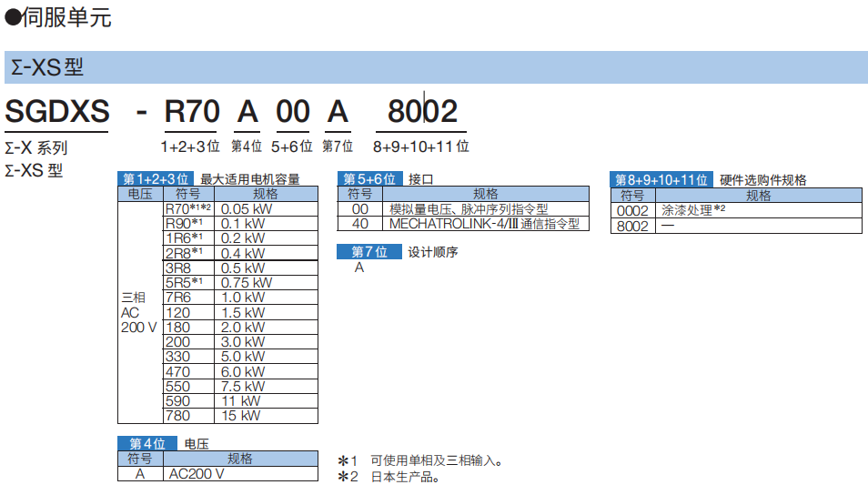Click the 0.75 kW cell
The image size is (868, 495).
(x=267, y=282)
